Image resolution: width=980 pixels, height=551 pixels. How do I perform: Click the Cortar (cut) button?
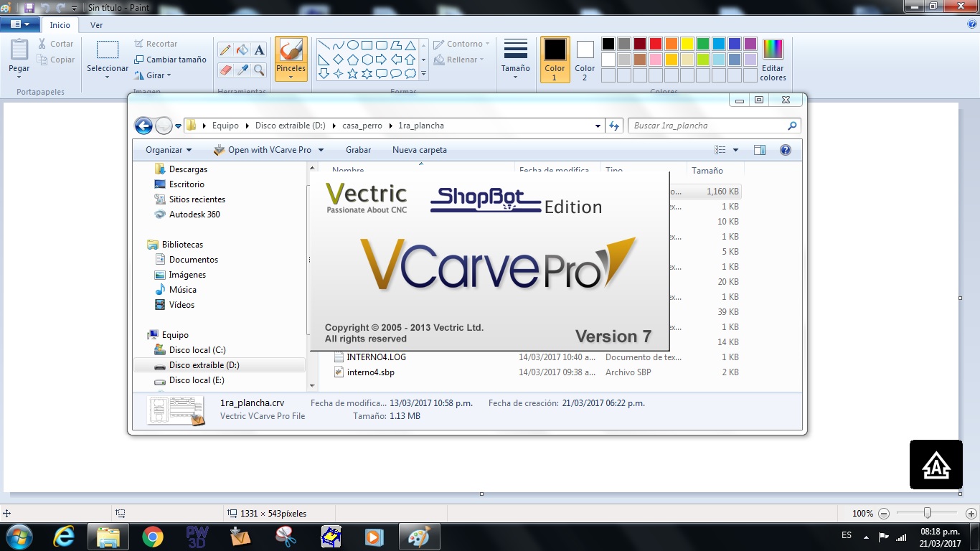(56, 44)
